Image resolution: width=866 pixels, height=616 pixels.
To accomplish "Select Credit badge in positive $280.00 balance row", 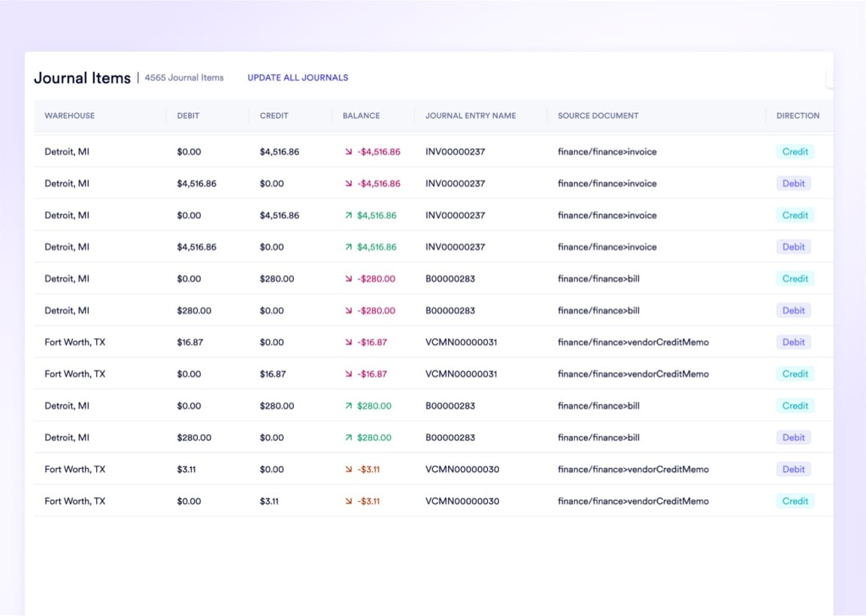I will click(x=795, y=406).
